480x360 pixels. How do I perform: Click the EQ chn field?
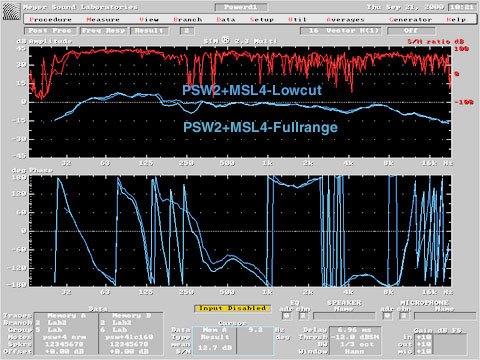pyautogui.click(x=303, y=316)
